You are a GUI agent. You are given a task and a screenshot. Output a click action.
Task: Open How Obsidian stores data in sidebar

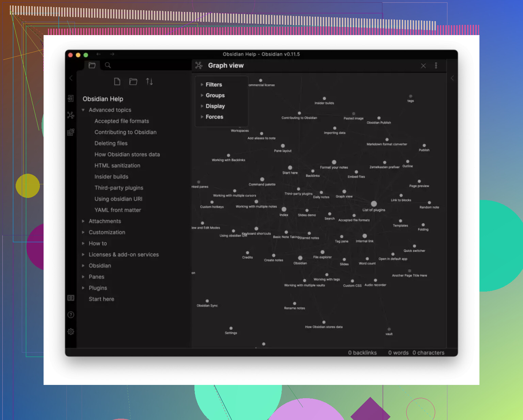[127, 154]
